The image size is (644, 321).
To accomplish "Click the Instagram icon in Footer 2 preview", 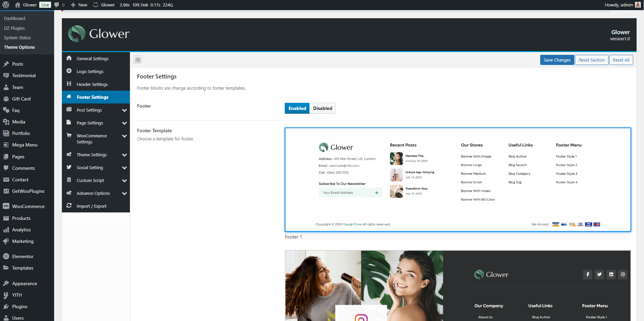I will [x=623, y=274].
